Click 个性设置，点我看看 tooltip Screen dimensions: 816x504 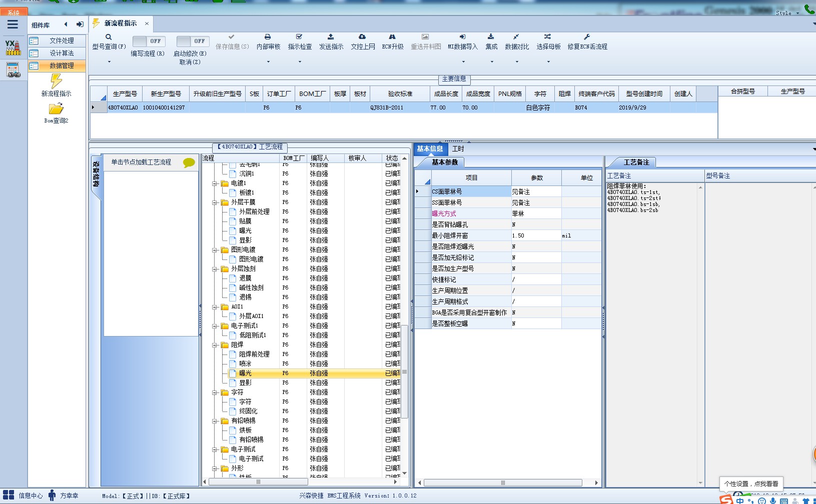tap(751, 483)
